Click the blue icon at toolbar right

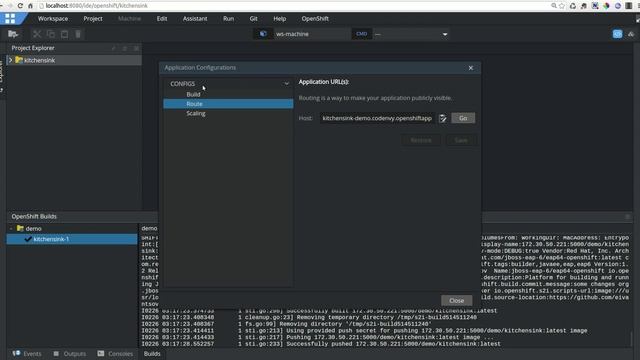[x=618, y=34]
